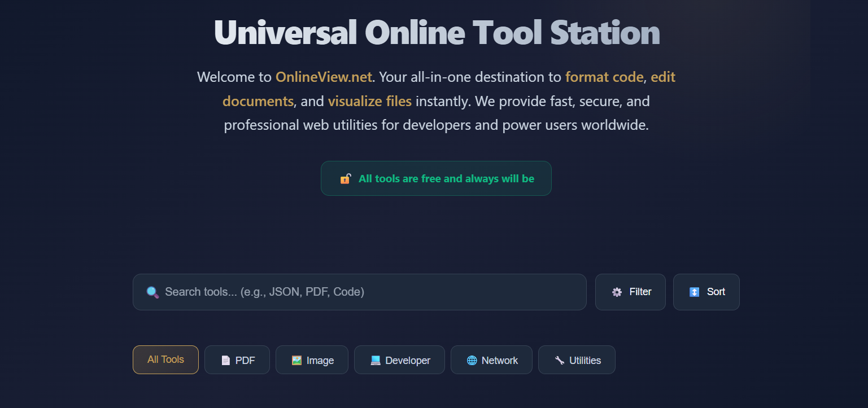The height and width of the screenshot is (408, 868).
Task: Open the OnlineView.net link
Action: pos(324,77)
